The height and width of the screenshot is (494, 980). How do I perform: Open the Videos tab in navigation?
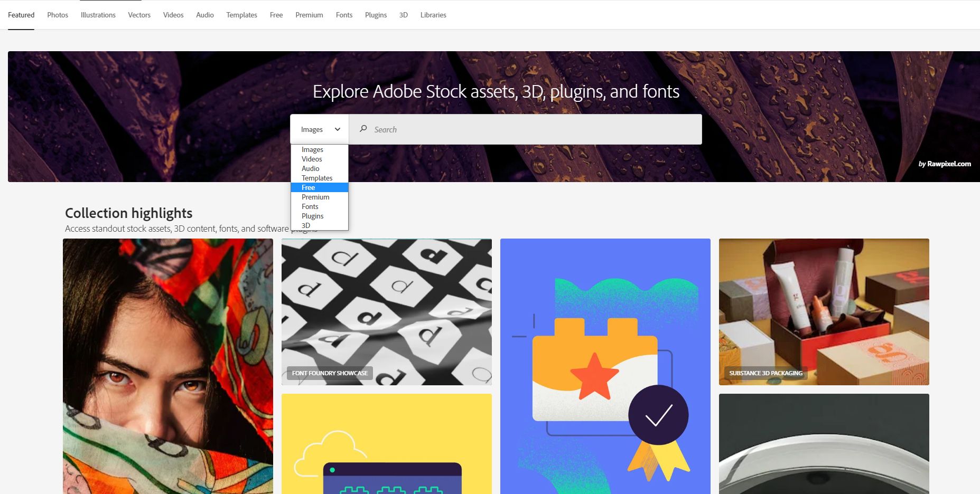pyautogui.click(x=173, y=15)
